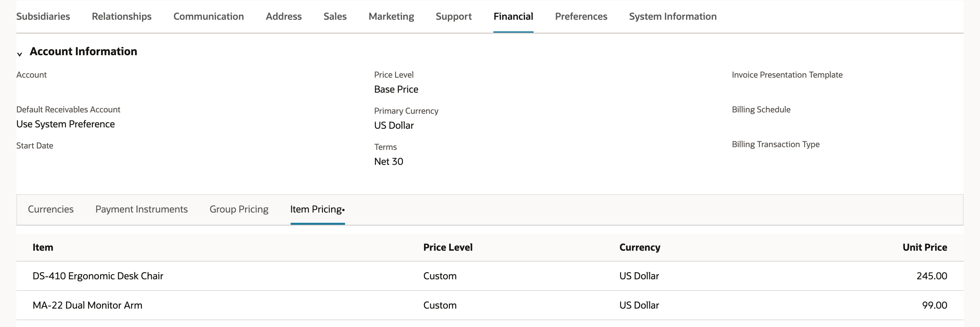
Task: Switch to the Support tab
Action: [x=454, y=16]
